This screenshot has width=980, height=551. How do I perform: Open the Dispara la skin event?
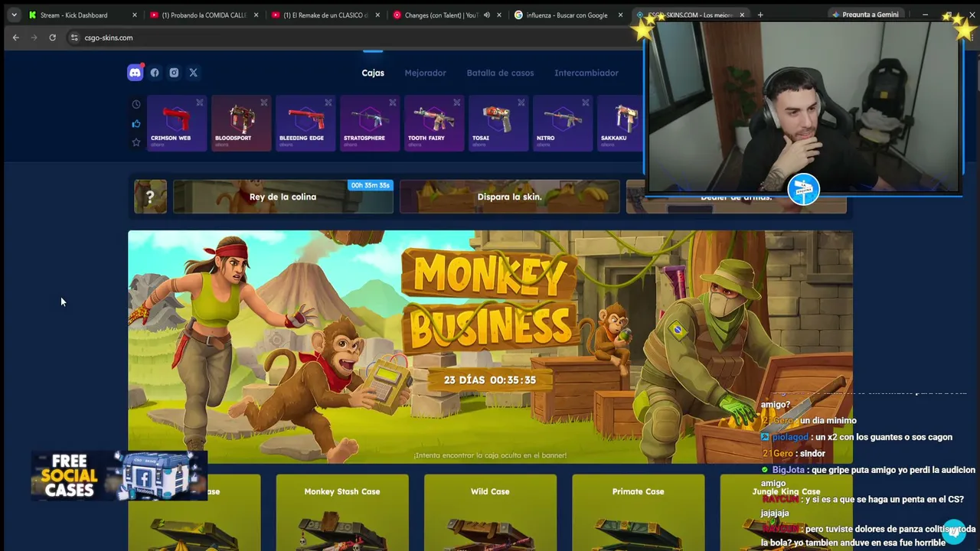tap(510, 197)
